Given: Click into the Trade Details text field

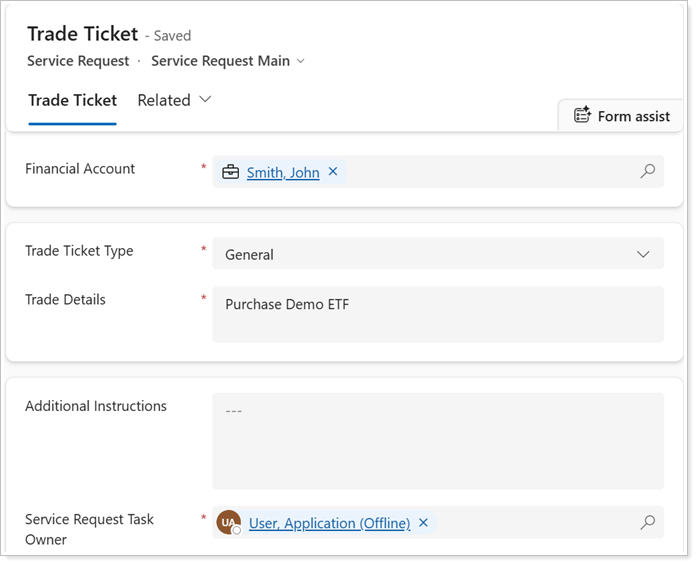Looking at the screenshot, I should (x=438, y=314).
